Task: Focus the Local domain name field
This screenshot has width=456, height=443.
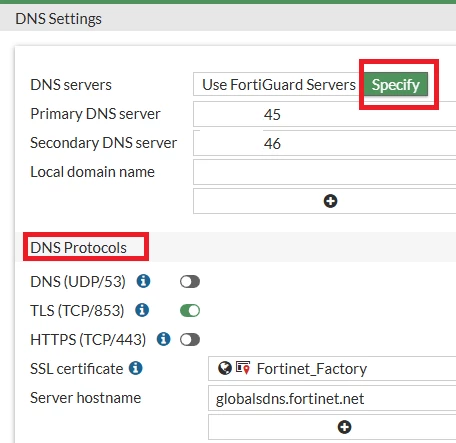Action: (x=324, y=172)
